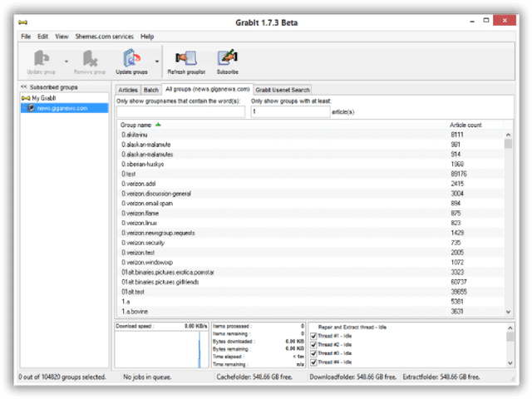This screenshot has height=399, width=532.
Task: Open dropdown arrow next to Update group
Action: click(66, 62)
